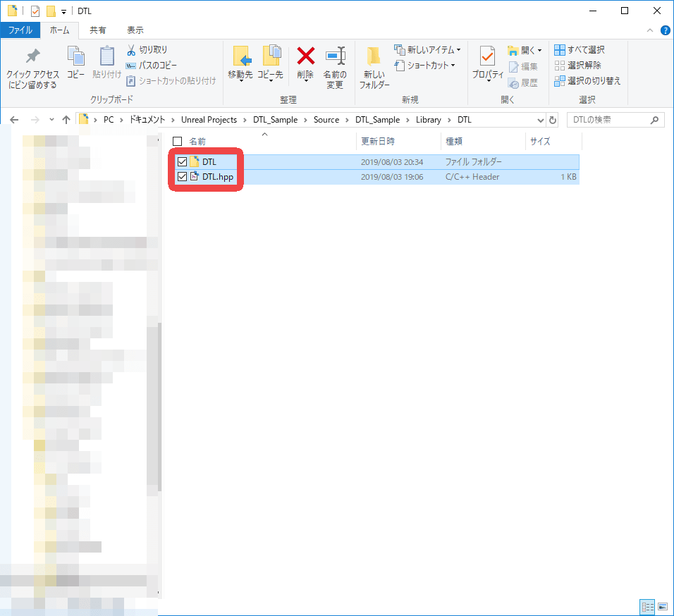Viewport: 674px width, 616px height.
Task: Uncheck the DTL.hpp file checkbox
Action: 183,177
